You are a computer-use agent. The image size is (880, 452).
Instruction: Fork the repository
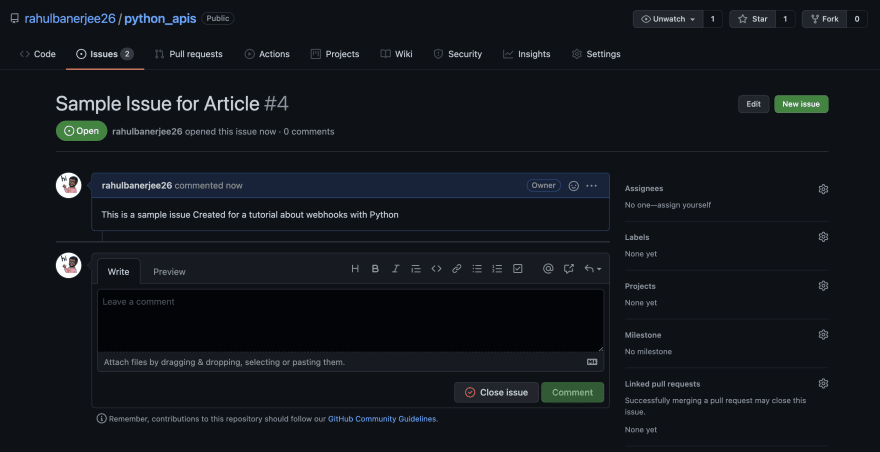tap(824, 19)
